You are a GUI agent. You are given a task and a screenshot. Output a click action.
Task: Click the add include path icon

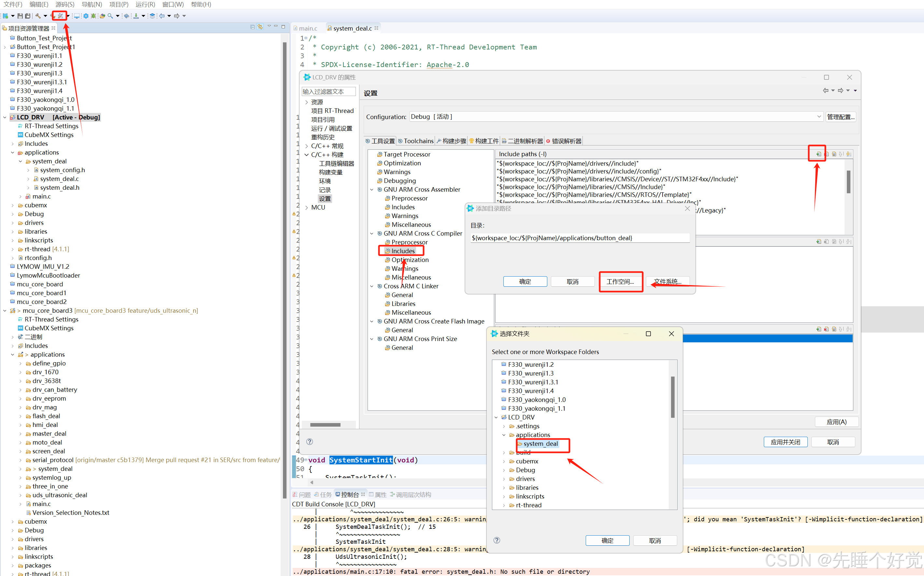point(819,154)
